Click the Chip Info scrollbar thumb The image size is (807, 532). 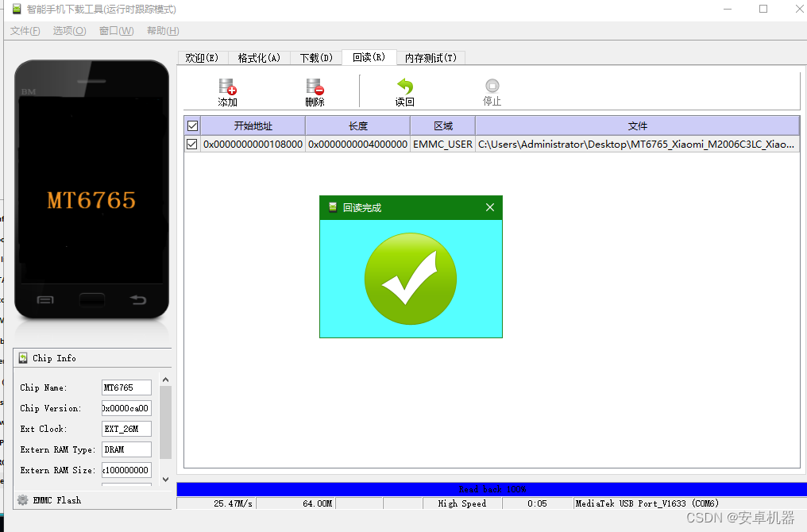(x=165, y=422)
